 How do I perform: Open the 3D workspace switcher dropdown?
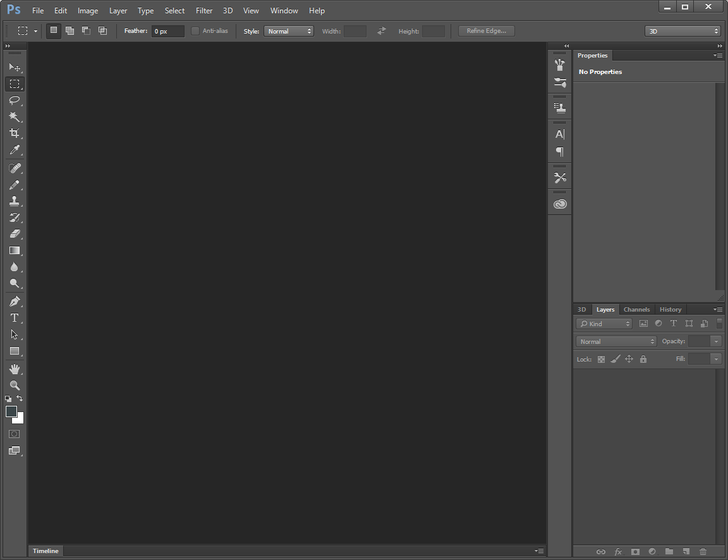[682, 31]
